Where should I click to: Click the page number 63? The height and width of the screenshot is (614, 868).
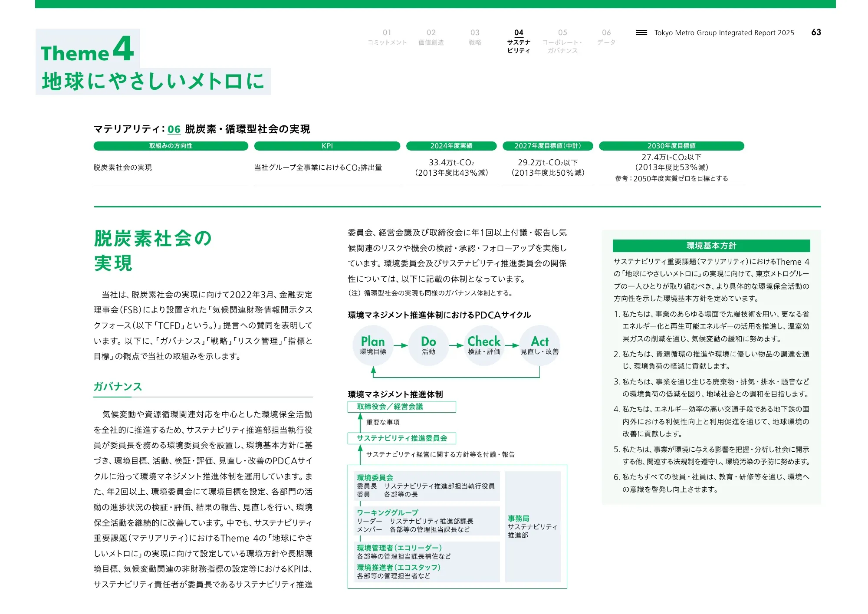(x=816, y=33)
